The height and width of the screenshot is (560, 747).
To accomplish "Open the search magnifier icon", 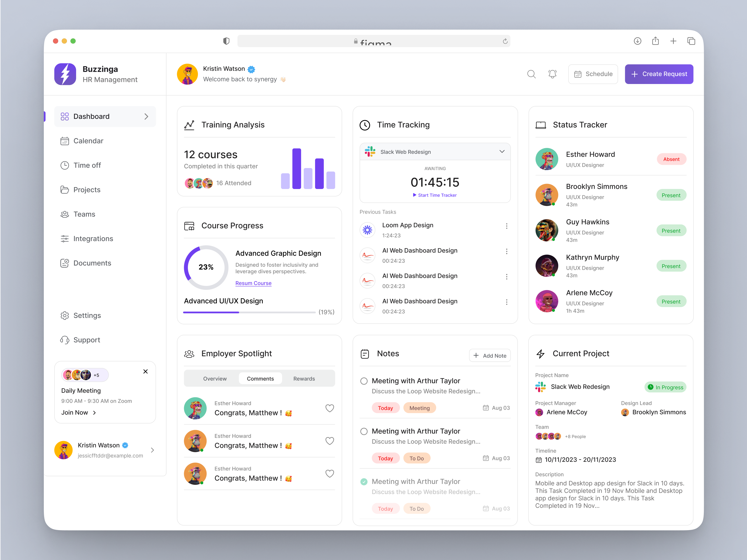I will pyautogui.click(x=531, y=74).
